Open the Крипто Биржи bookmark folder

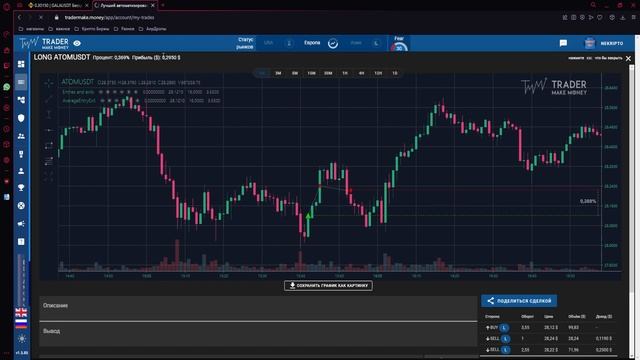coord(92,29)
